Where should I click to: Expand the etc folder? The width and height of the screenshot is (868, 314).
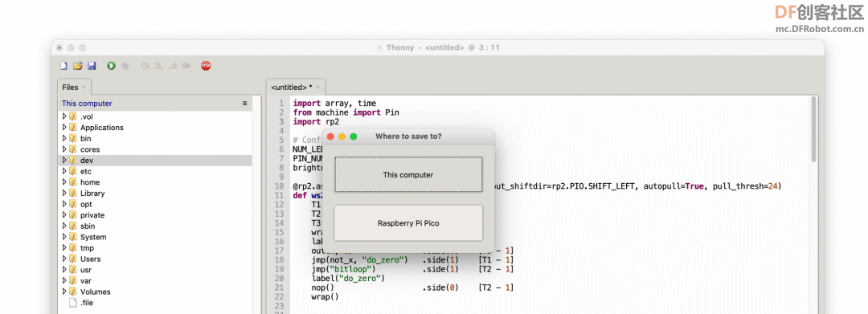[x=64, y=171]
